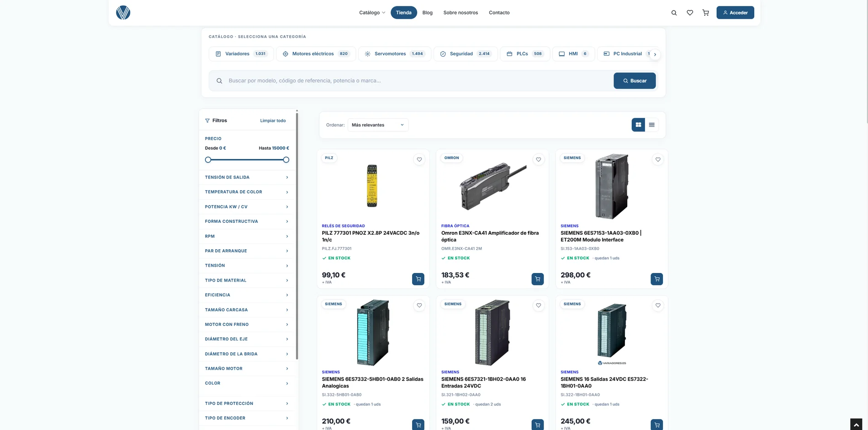The image size is (868, 430).
Task: Open the PILZ relay product image
Action: coord(372,186)
